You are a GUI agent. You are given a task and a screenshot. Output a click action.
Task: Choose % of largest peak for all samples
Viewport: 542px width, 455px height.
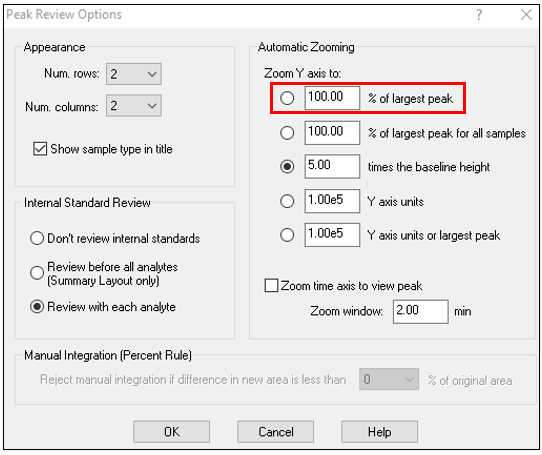(287, 133)
